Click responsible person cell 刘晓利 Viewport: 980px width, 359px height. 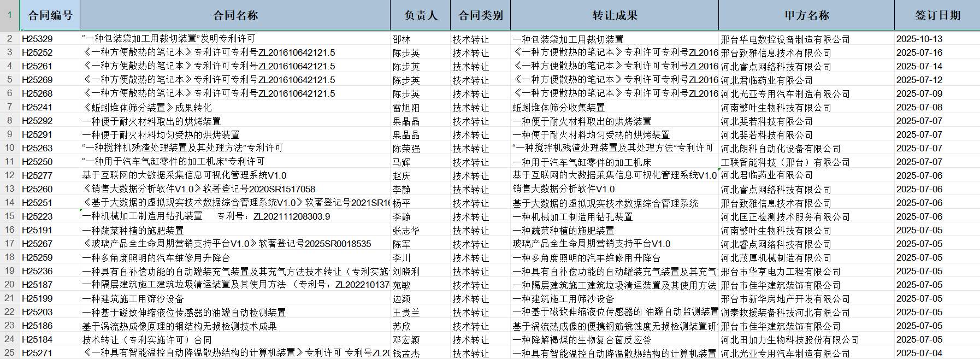pos(421,271)
